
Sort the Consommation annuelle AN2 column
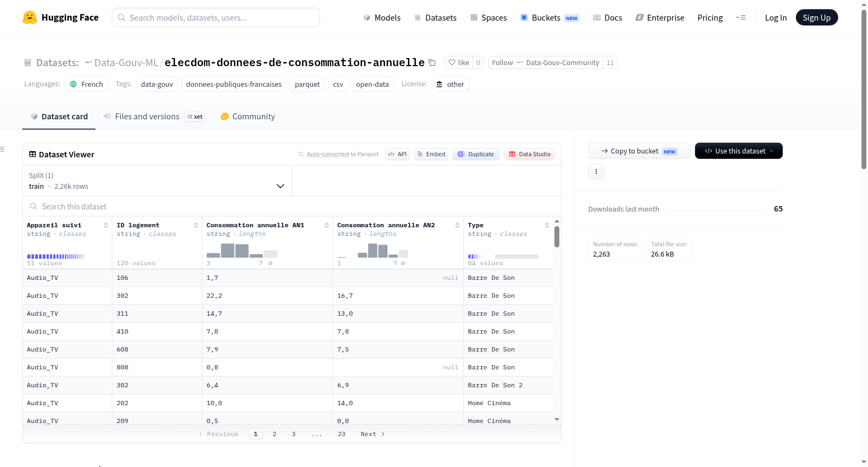(x=457, y=225)
